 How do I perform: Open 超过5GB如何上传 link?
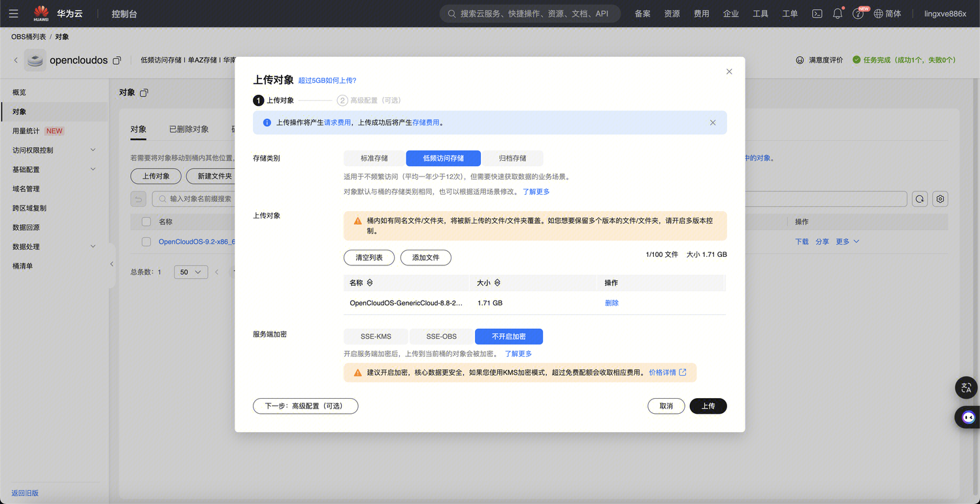click(327, 80)
